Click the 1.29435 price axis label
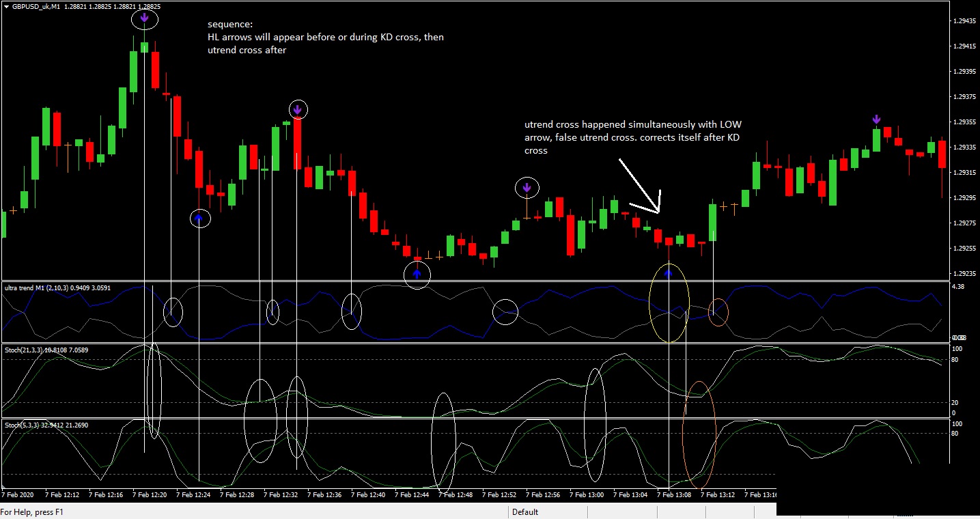This screenshot has height=519, width=980. [964, 21]
